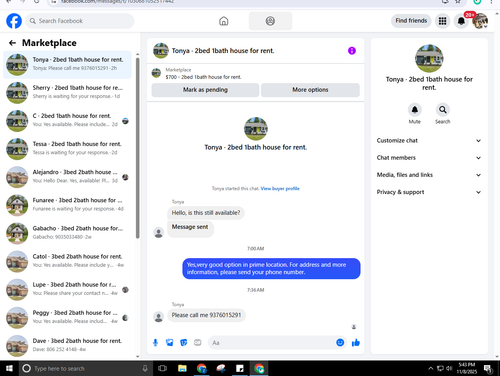
Task: Open Alejandro's 3bed 2bath conversation
Action: tap(68, 177)
